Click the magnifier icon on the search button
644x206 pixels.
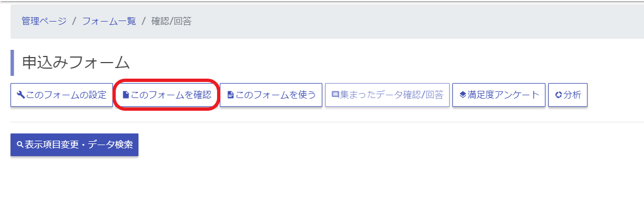click(x=20, y=145)
